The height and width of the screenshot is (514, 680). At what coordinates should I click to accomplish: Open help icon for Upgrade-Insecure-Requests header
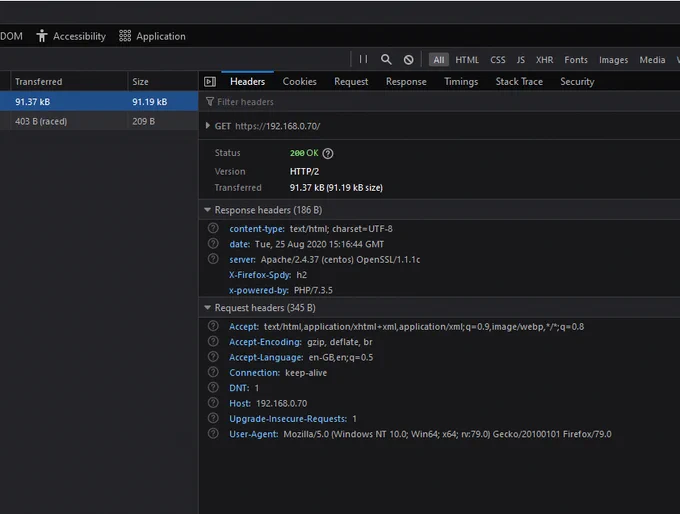213,418
